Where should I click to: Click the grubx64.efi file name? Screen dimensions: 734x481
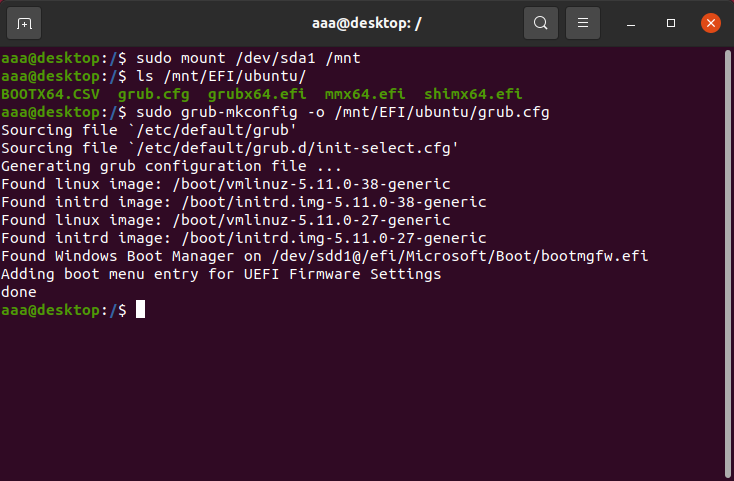pyautogui.click(x=257, y=94)
